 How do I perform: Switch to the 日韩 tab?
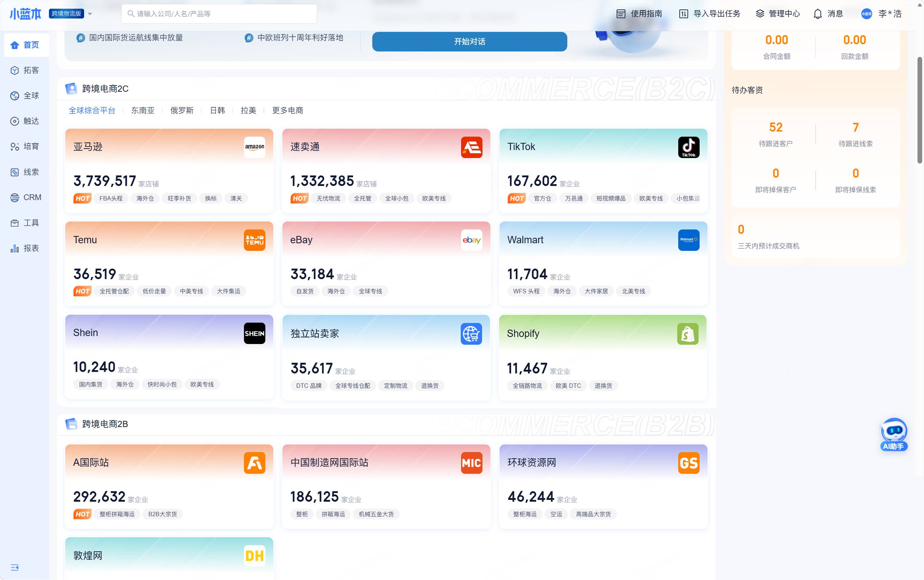point(217,111)
